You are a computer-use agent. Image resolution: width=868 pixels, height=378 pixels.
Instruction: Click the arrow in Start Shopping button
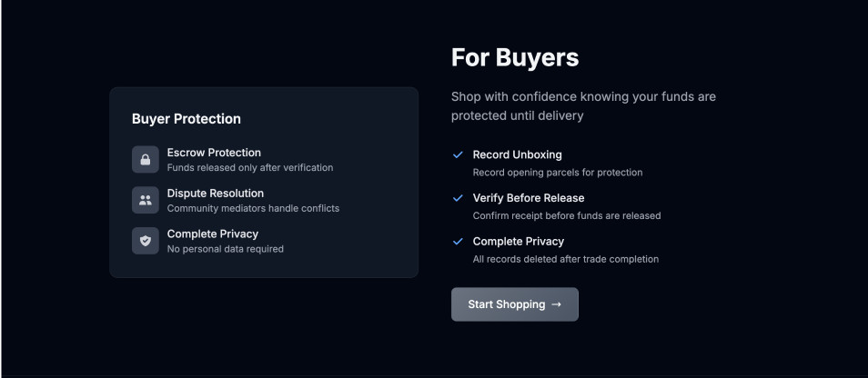(556, 304)
